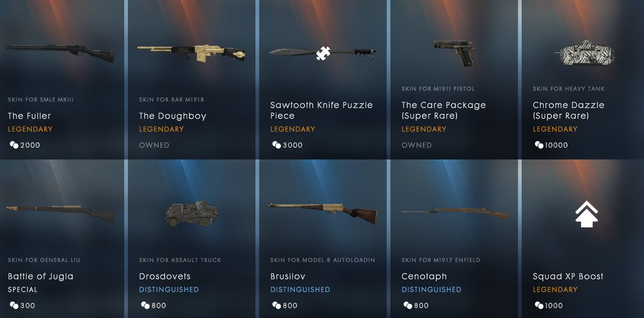The height and width of the screenshot is (318, 644).
Task: Click the scrap coin icon beside 2000
Action: [x=14, y=145]
